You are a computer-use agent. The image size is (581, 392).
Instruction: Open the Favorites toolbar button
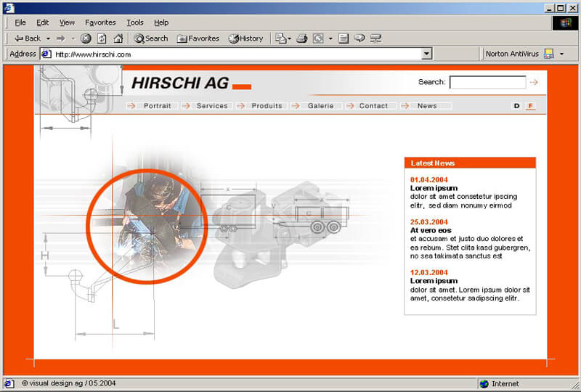(x=198, y=38)
